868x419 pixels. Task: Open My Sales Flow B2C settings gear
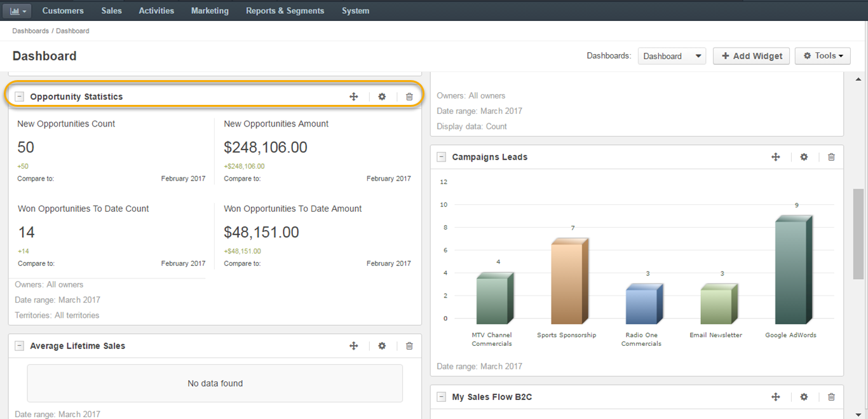(804, 397)
